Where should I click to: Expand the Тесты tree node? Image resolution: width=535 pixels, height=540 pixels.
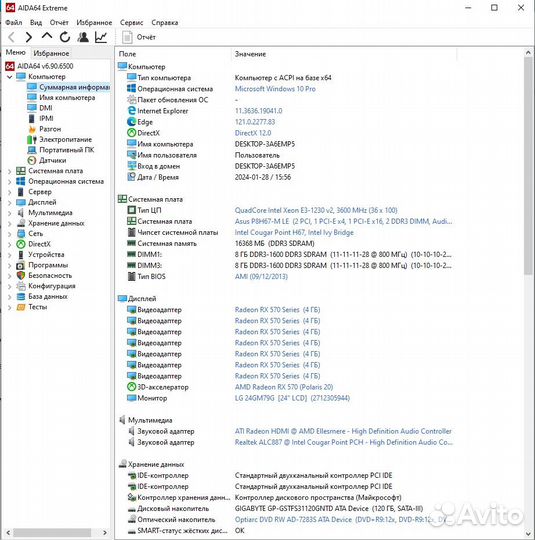10,307
